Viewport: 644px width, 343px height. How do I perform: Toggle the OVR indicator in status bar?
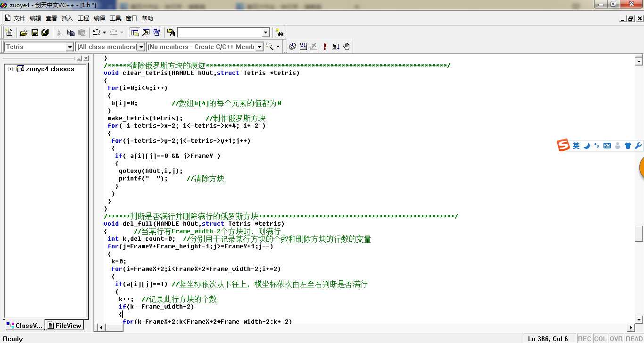616,338
